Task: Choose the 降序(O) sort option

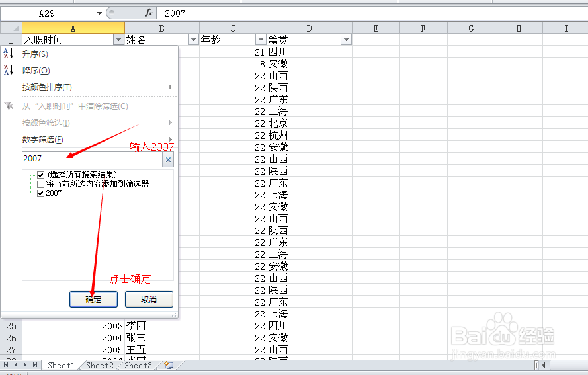Action: point(36,71)
